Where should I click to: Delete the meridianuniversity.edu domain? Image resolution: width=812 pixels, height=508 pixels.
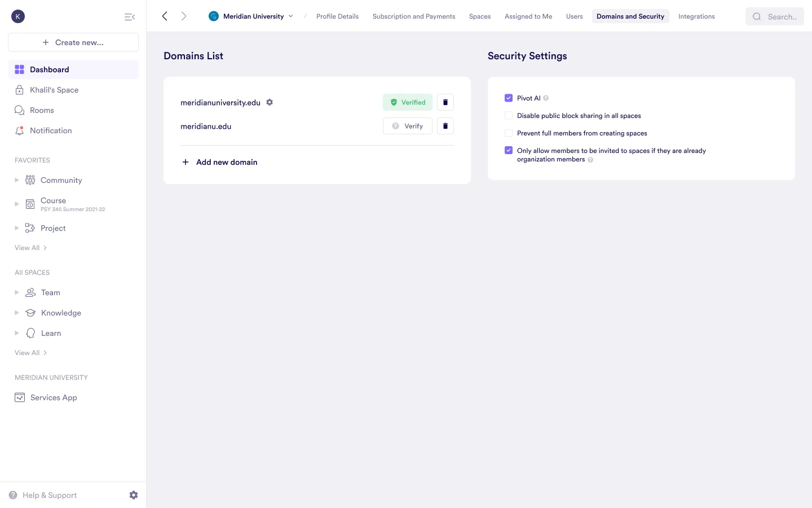pos(445,102)
